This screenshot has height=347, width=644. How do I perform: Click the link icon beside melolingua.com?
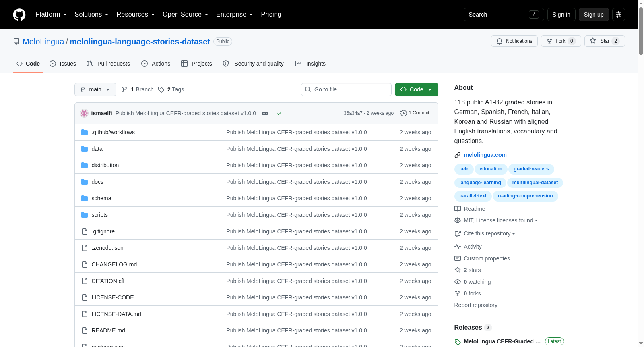[x=458, y=155]
